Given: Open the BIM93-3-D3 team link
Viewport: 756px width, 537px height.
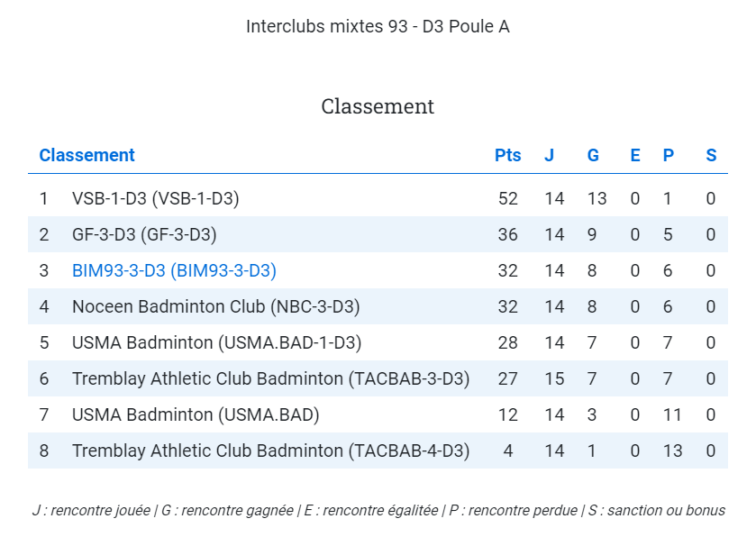Looking at the screenshot, I should click(174, 270).
